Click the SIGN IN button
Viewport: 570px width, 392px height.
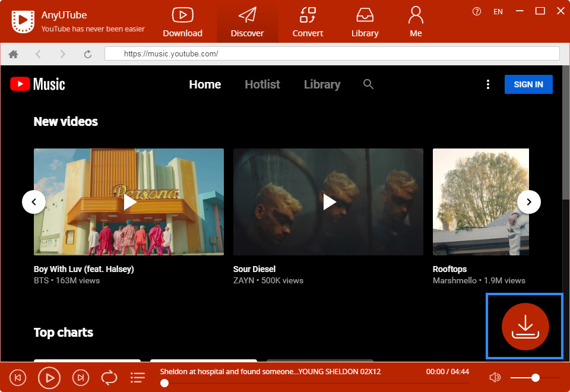point(528,84)
